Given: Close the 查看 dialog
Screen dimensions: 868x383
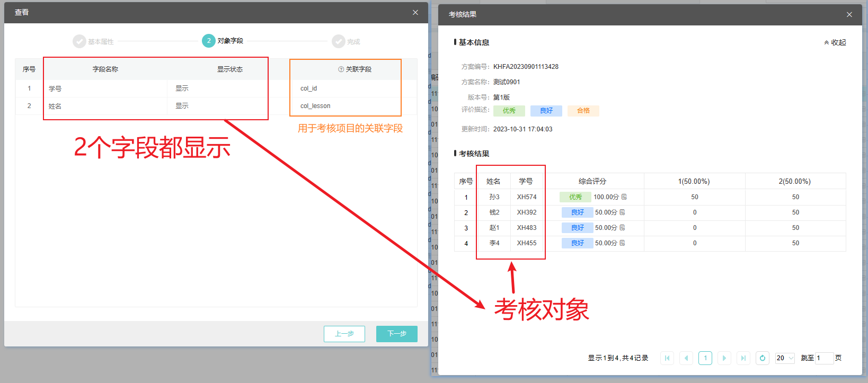Looking at the screenshot, I should pos(415,12).
